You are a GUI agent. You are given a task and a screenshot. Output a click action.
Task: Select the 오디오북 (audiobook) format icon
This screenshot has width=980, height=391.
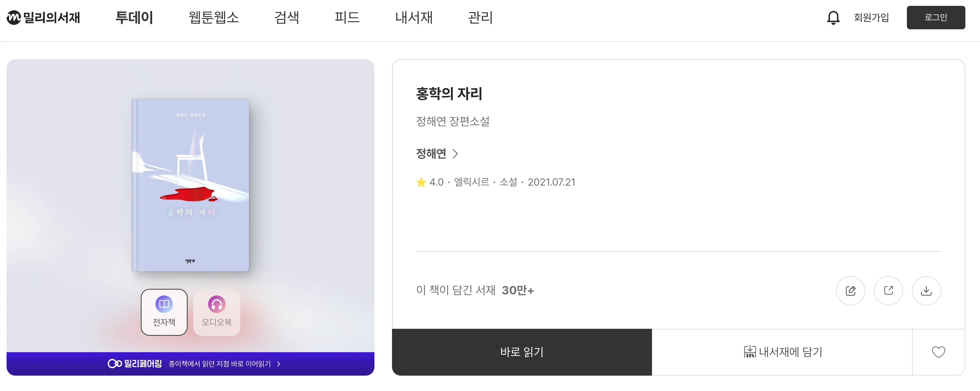[x=216, y=312]
